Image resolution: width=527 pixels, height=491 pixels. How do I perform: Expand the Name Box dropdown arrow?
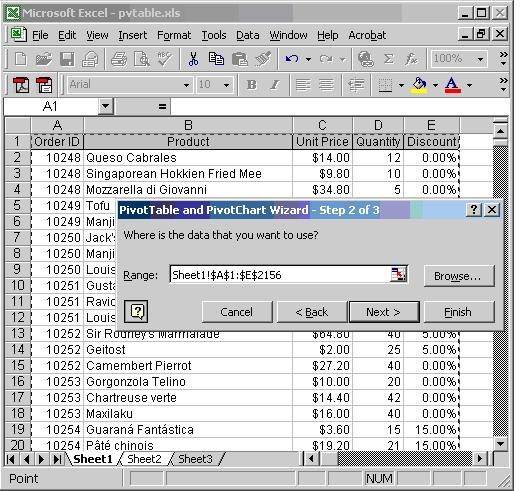coord(106,107)
